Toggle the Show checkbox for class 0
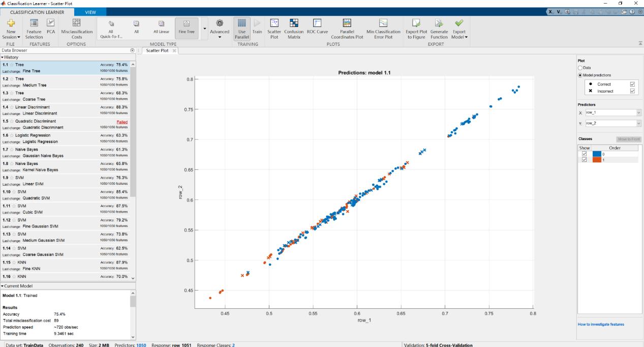644x347 pixels. point(584,154)
